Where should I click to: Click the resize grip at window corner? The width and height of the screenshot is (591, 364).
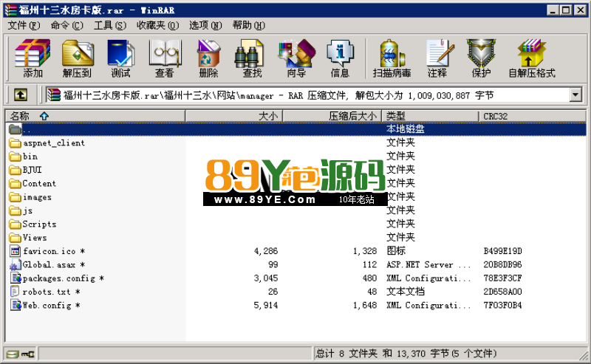(583, 355)
